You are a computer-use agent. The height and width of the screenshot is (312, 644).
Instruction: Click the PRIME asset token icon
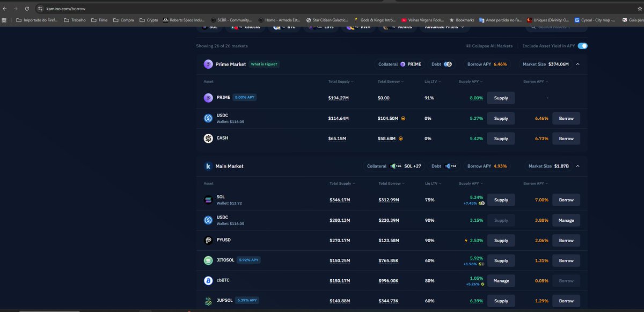point(208,98)
